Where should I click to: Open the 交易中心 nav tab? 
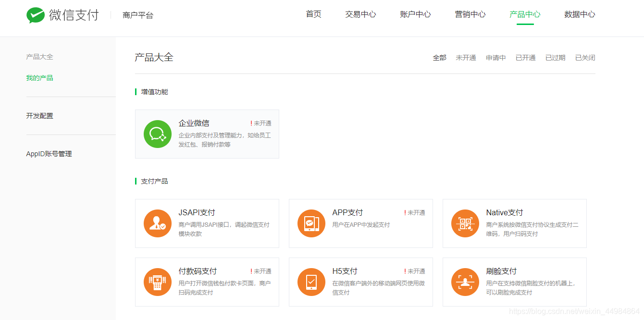[360, 14]
